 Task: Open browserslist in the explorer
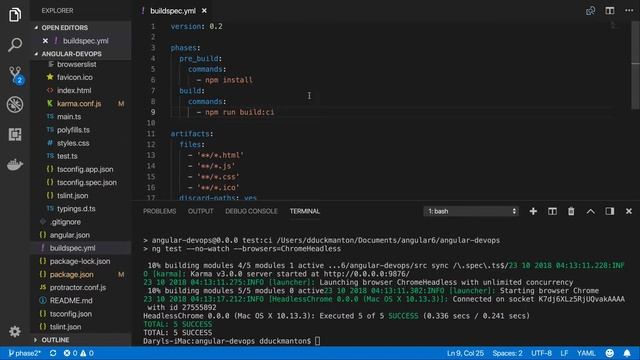(77, 64)
